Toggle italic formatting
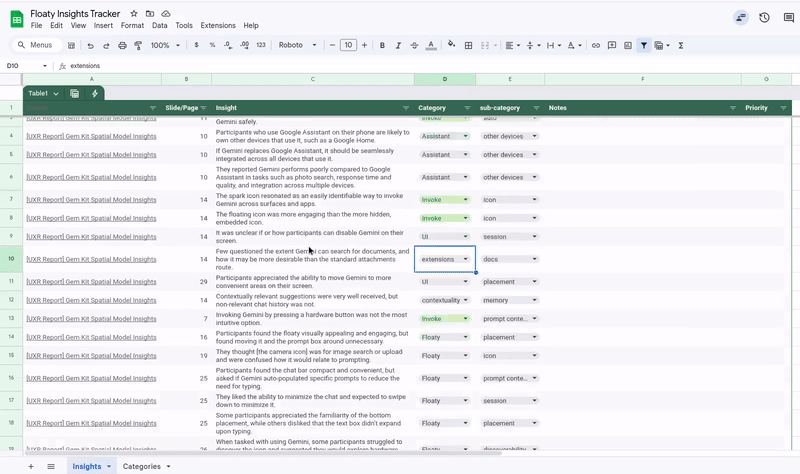800x474 pixels. pyautogui.click(x=398, y=45)
